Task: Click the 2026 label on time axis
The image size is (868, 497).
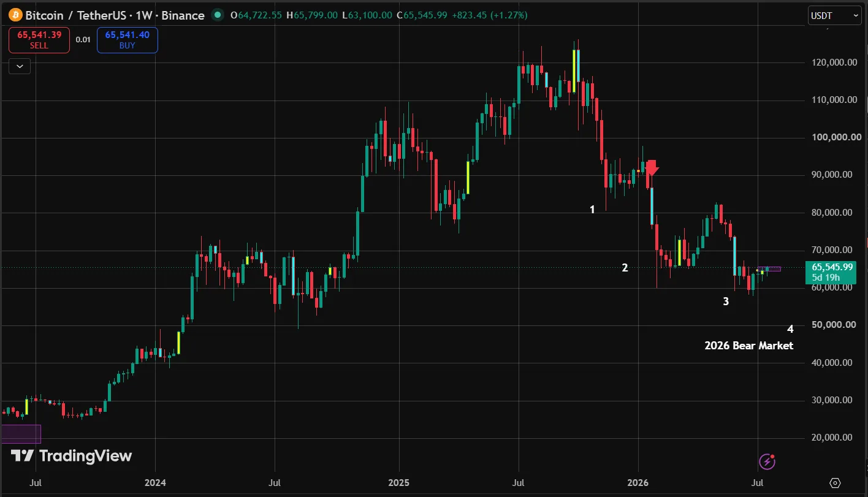Action: pyautogui.click(x=638, y=483)
